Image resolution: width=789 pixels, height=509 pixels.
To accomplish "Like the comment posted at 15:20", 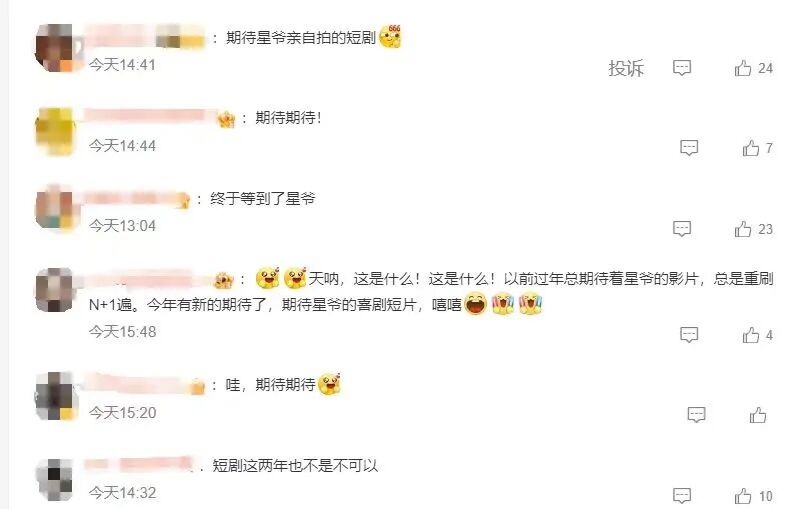I will 758,415.
